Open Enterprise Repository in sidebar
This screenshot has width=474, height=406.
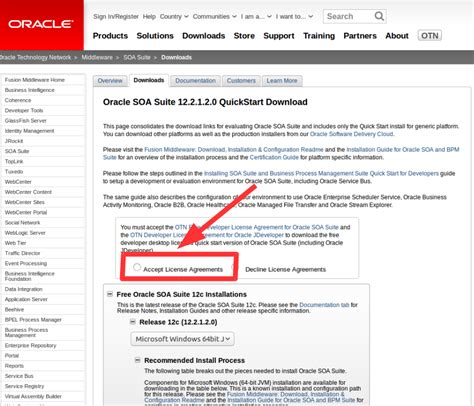pyautogui.click(x=30, y=346)
